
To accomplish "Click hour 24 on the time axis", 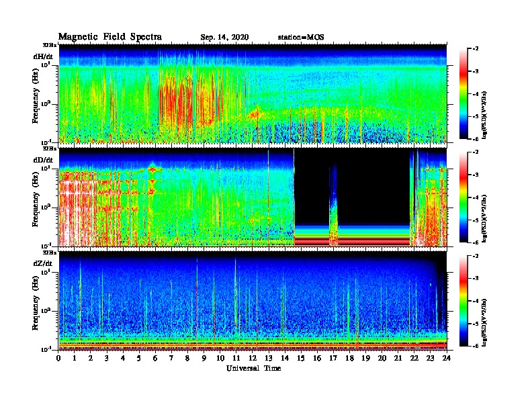I will pyautogui.click(x=447, y=358).
